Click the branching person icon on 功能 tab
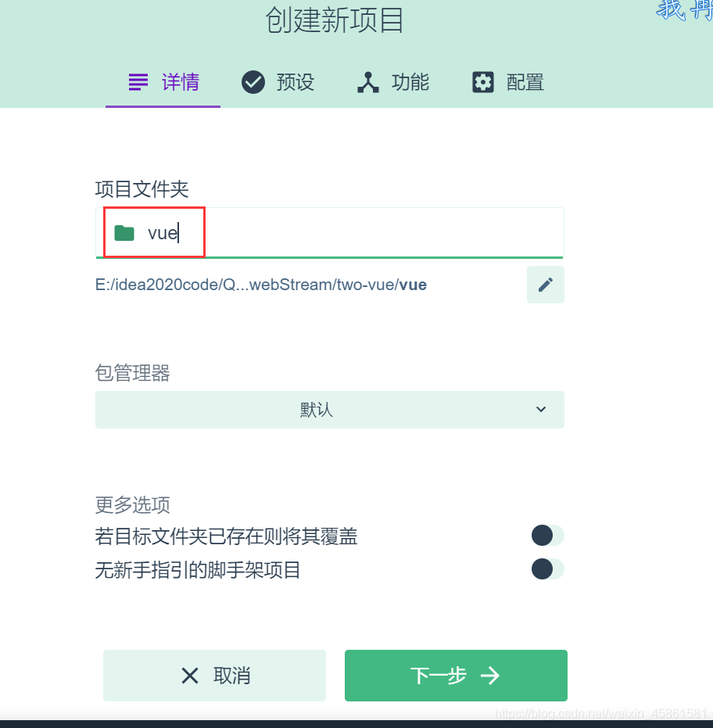713x728 pixels. click(367, 81)
